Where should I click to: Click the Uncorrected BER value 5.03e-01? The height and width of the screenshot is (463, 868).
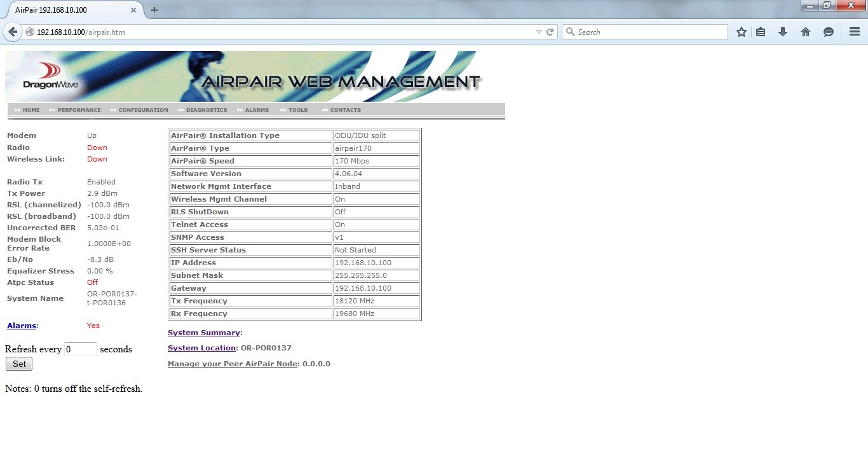pos(103,228)
